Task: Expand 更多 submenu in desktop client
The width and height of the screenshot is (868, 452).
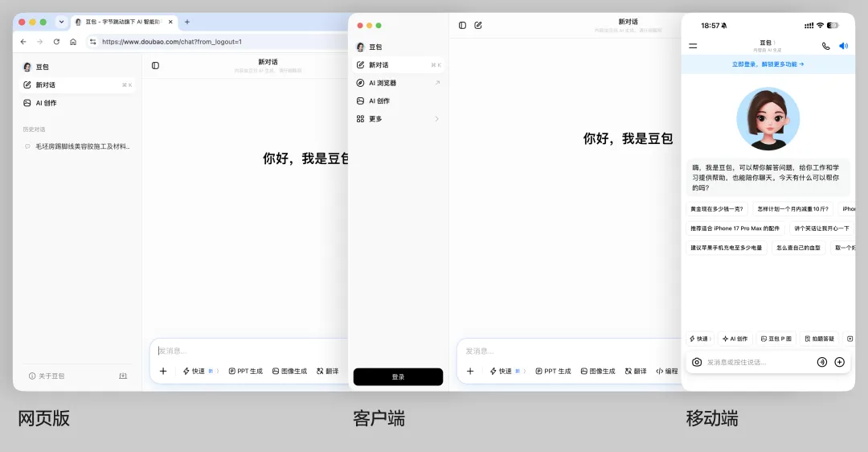Action: [x=398, y=119]
